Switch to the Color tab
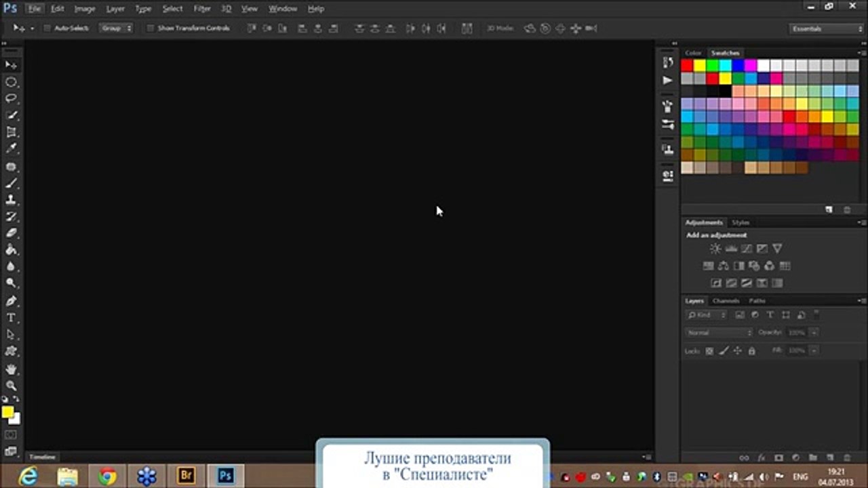Screen dimensions: 868x488 pyautogui.click(x=693, y=53)
